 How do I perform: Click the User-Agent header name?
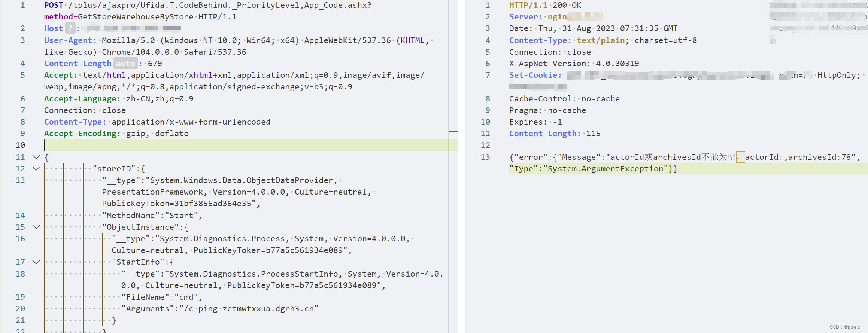point(70,40)
